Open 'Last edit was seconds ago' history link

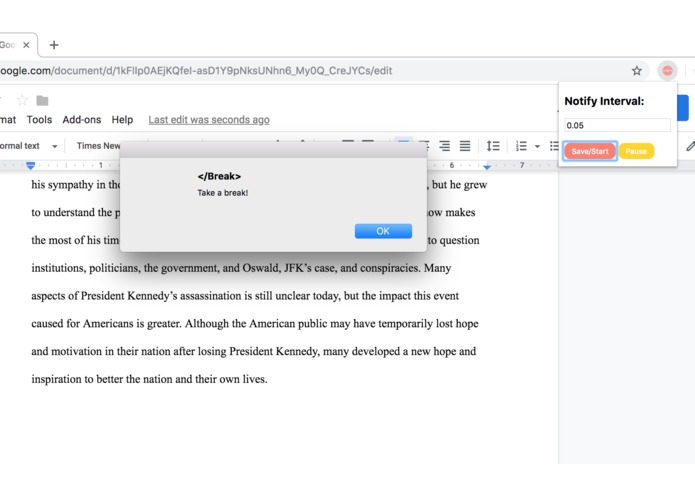click(209, 120)
